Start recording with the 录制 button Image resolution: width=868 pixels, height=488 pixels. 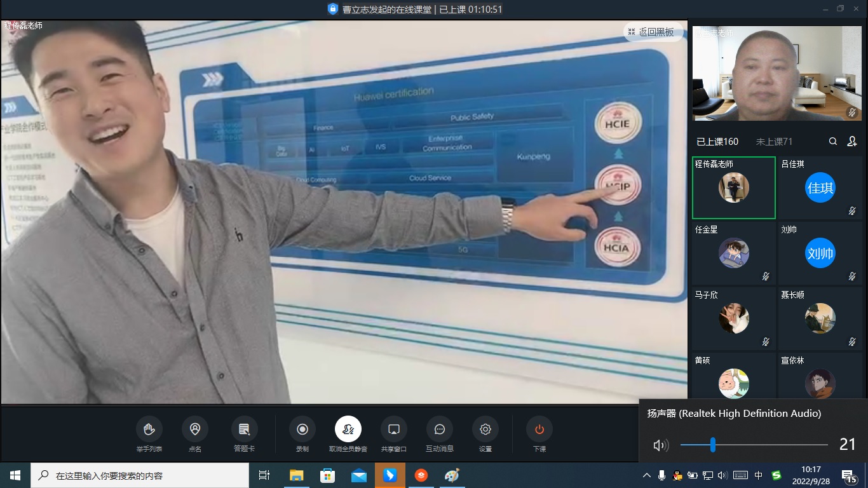coord(302,430)
